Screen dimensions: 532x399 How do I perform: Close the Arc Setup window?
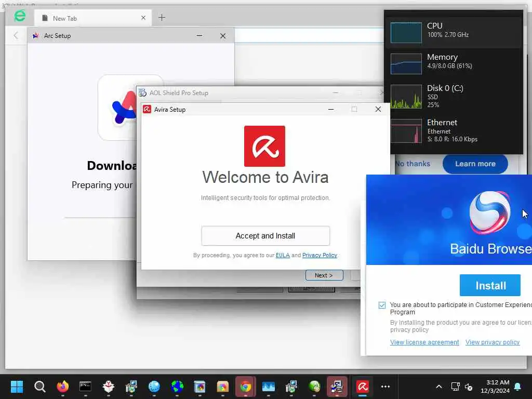[x=223, y=36]
